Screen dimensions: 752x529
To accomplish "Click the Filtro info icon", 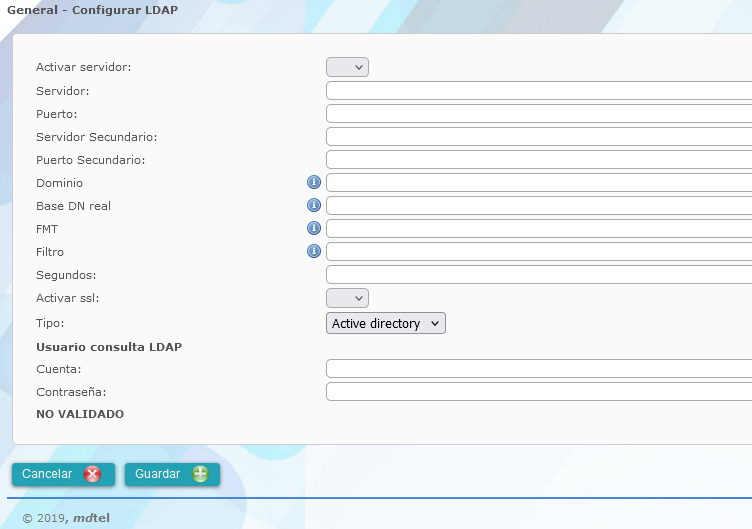I will (x=313, y=252).
